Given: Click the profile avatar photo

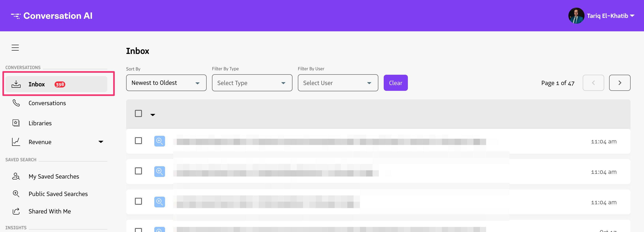Looking at the screenshot, I should (x=576, y=15).
